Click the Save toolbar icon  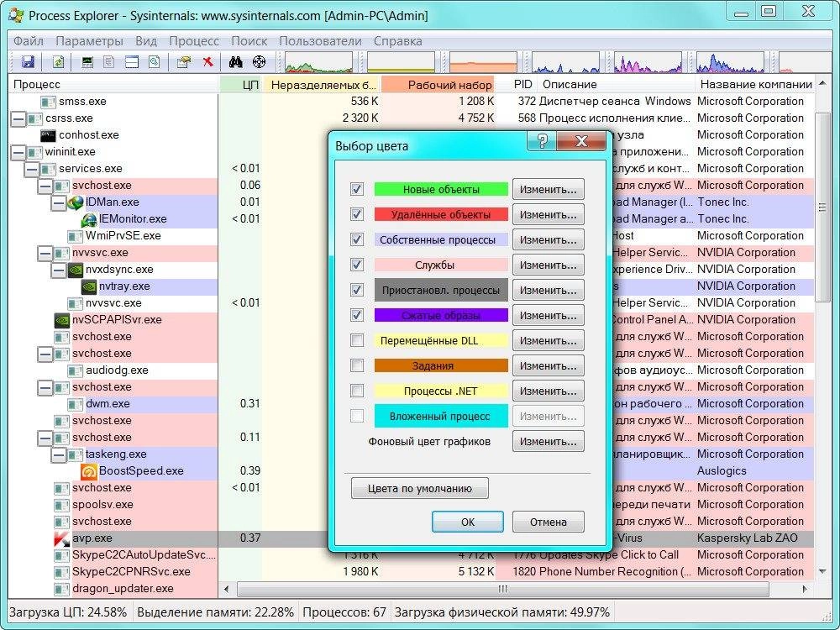click(28, 62)
